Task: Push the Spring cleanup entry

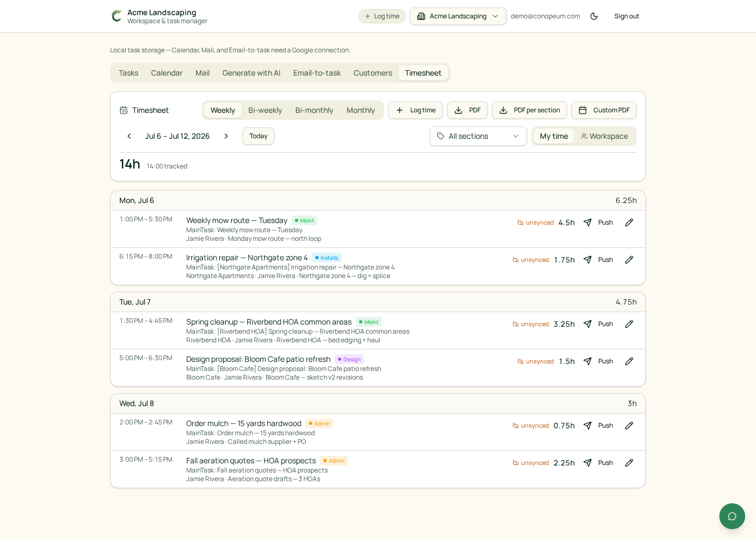Action: click(598, 324)
